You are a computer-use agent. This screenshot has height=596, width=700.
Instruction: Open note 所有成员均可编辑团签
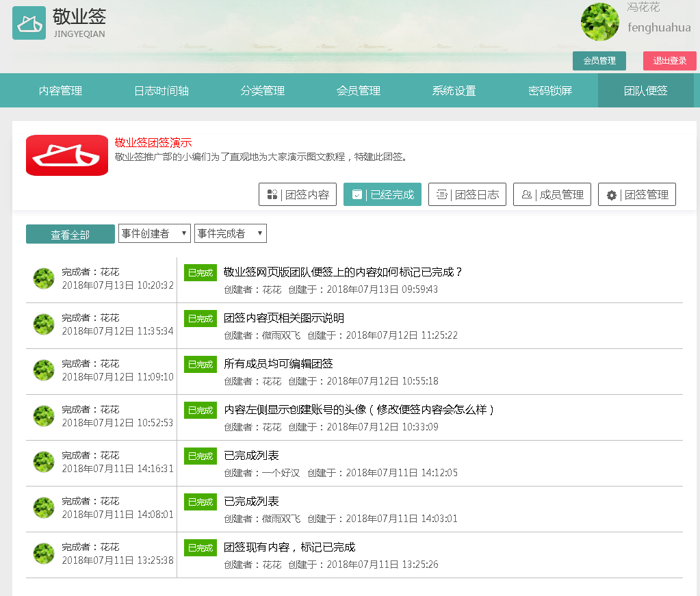[278, 364]
